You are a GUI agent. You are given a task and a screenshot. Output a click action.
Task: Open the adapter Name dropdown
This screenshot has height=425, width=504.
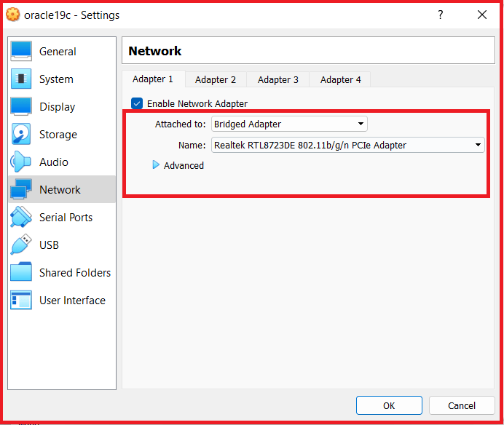pyautogui.click(x=348, y=146)
